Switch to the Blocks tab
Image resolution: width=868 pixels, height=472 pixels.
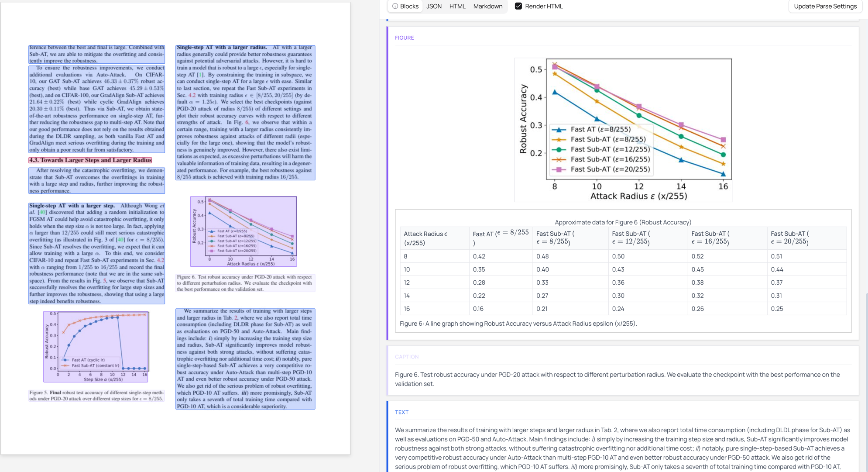click(405, 6)
